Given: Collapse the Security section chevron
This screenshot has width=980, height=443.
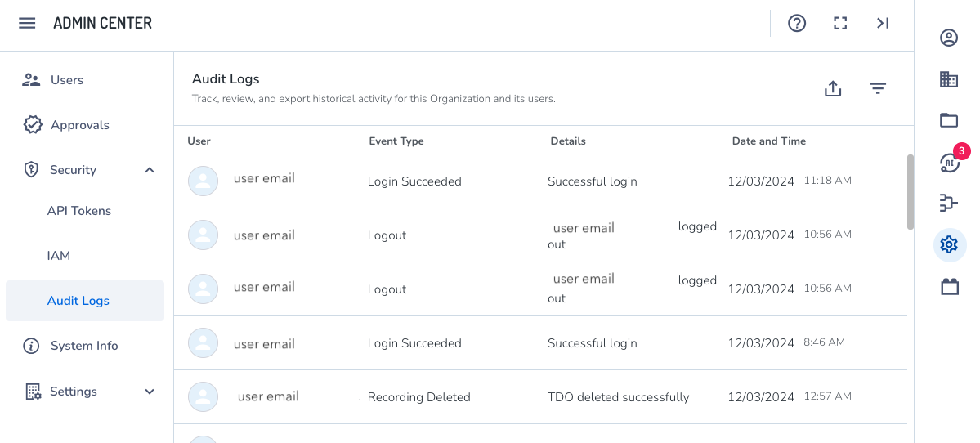Looking at the screenshot, I should click(x=150, y=170).
